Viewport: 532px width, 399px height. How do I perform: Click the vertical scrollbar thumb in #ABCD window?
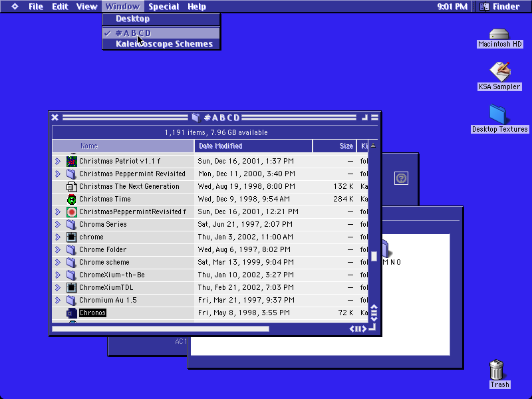point(374,256)
